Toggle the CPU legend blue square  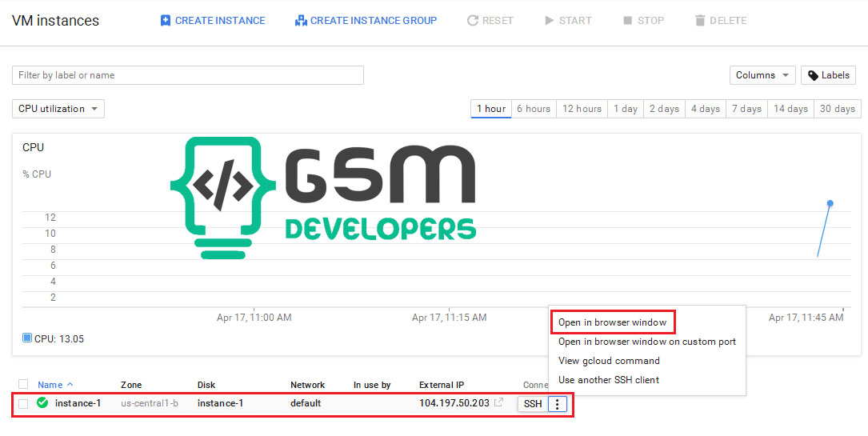(x=26, y=338)
